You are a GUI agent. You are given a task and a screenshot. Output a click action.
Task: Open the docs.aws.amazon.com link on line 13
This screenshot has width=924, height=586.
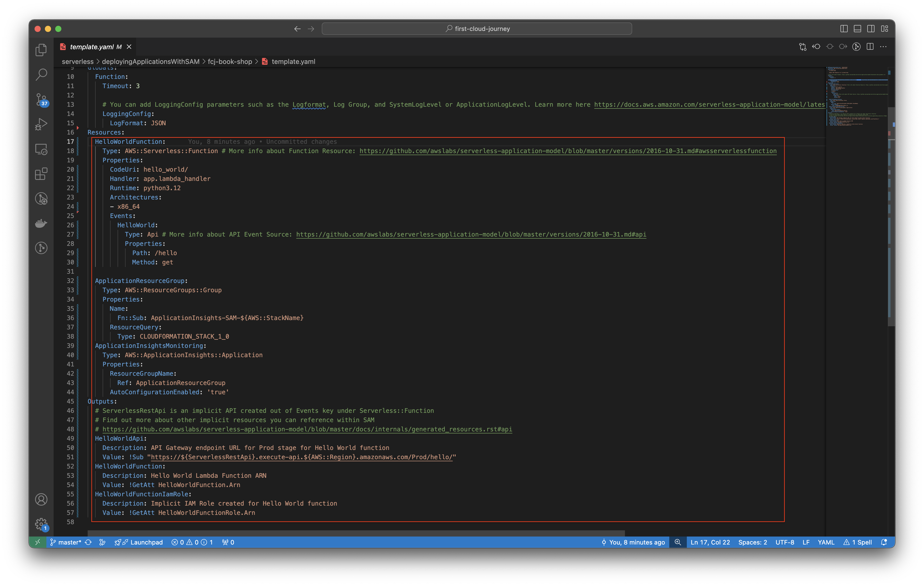coord(709,104)
